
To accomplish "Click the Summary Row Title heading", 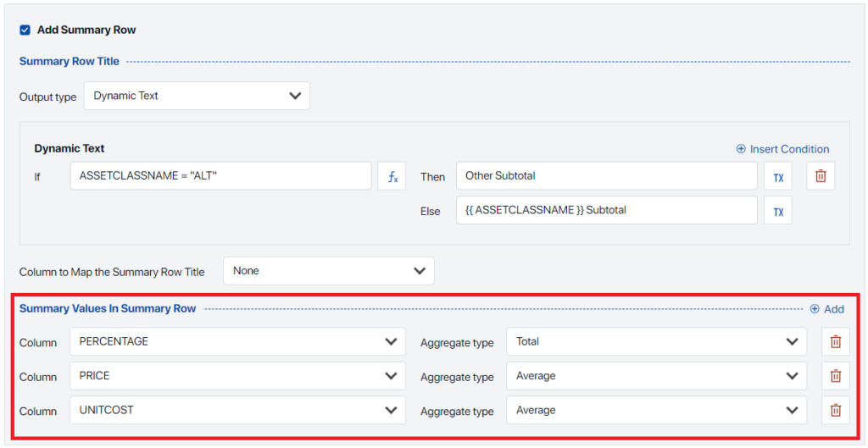I will [70, 61].
